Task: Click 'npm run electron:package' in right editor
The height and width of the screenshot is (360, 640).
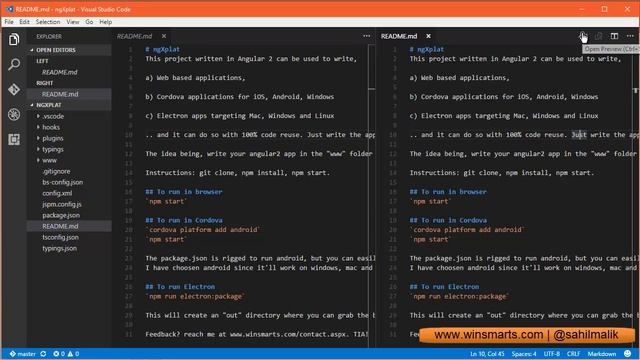Action: [459, 297]
